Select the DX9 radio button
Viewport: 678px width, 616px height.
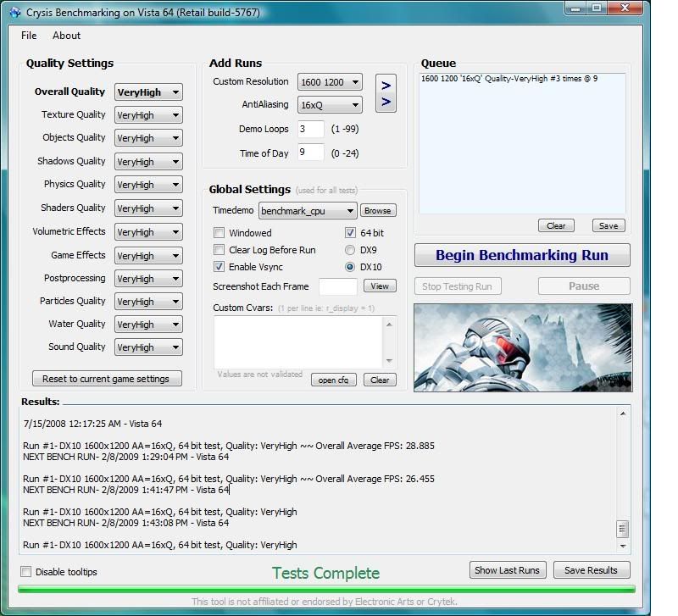pyautogui.click(x=348, y=249)
